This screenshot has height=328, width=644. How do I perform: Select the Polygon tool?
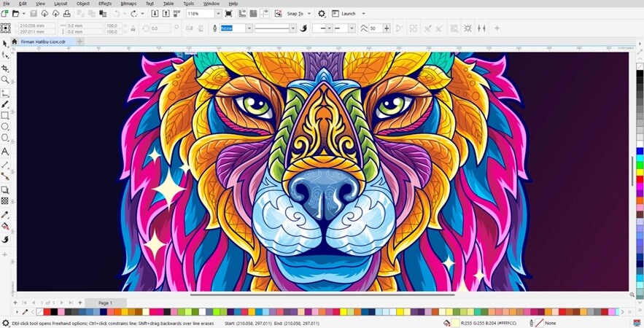coord(5,138)
